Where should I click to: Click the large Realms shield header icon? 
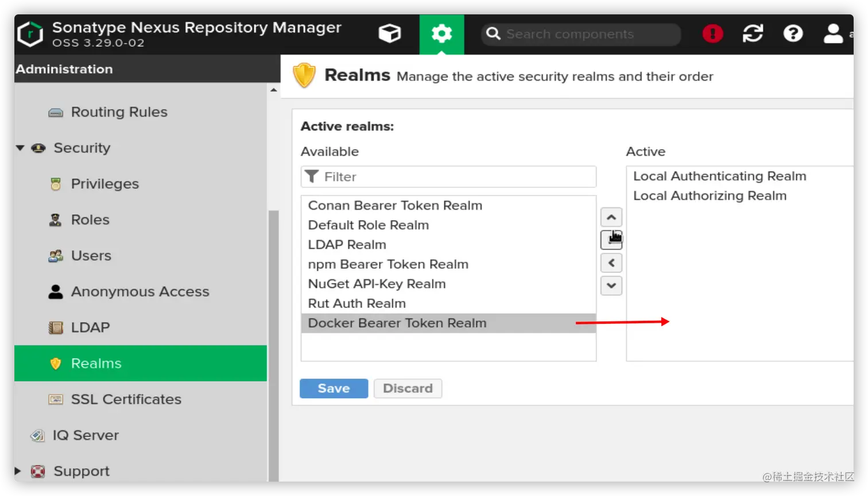[x=304, y=76]
